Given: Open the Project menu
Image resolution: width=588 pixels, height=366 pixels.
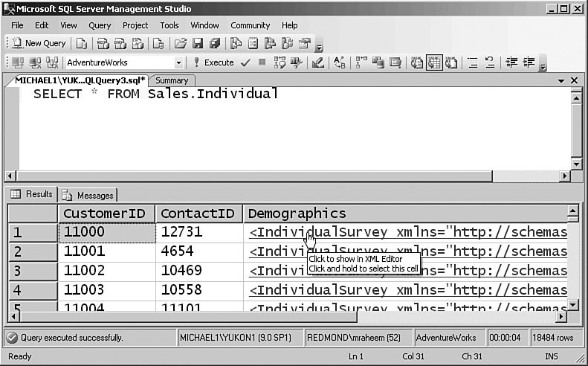Looking at the screenshot, I should pos(135,25).
